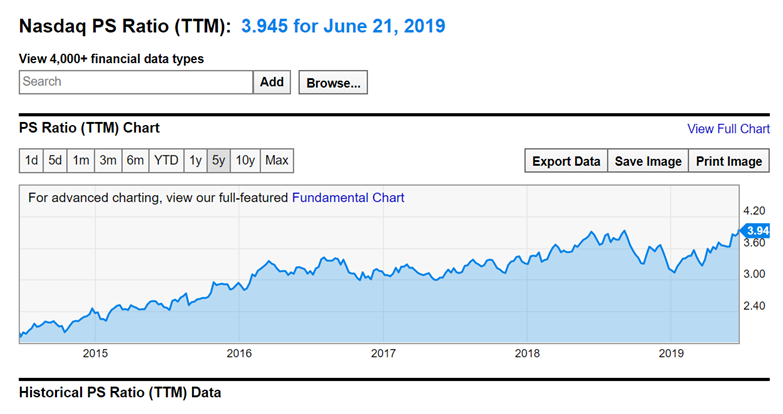Select the 5d time range tab
This screenshot has width=783, height=414.
click(55, 160)
